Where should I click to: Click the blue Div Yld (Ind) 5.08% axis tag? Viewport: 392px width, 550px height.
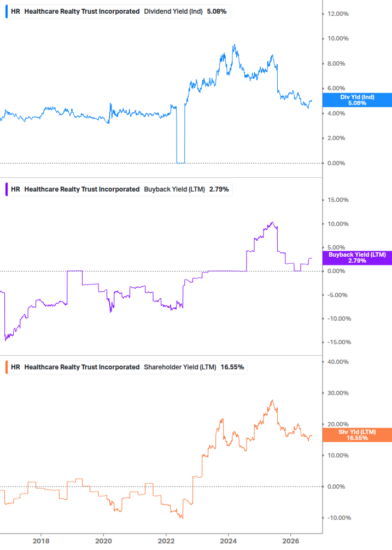coord(357,100)
